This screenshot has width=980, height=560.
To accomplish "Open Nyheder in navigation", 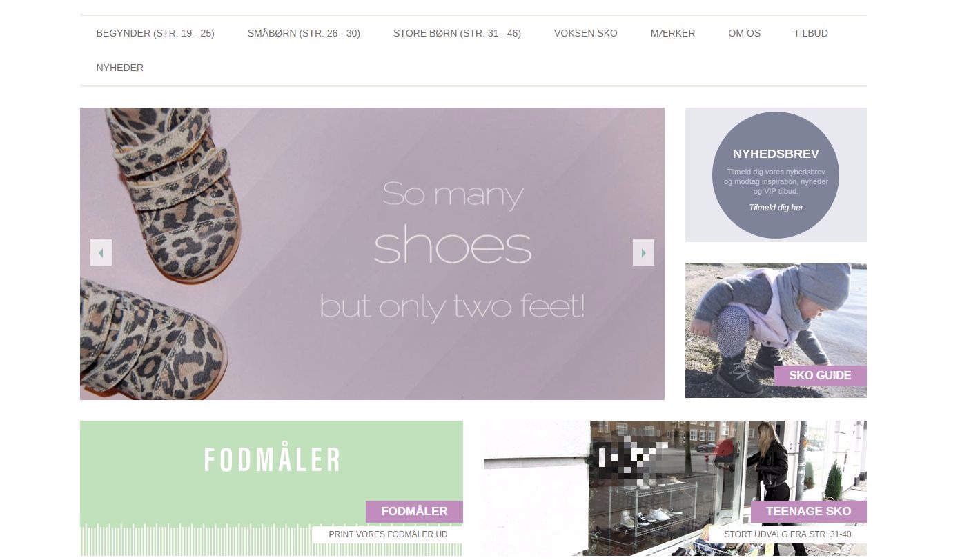I will [120, 68].
